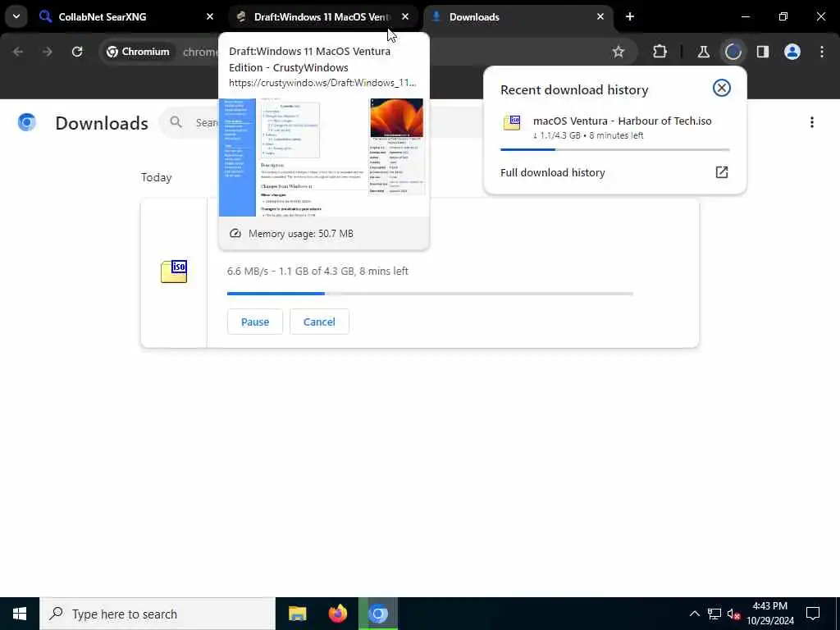The height and width of the screenshot is (630, 840).
Task: Click the 6.6 MB/s download status text
Action: [x=317, y=271]
